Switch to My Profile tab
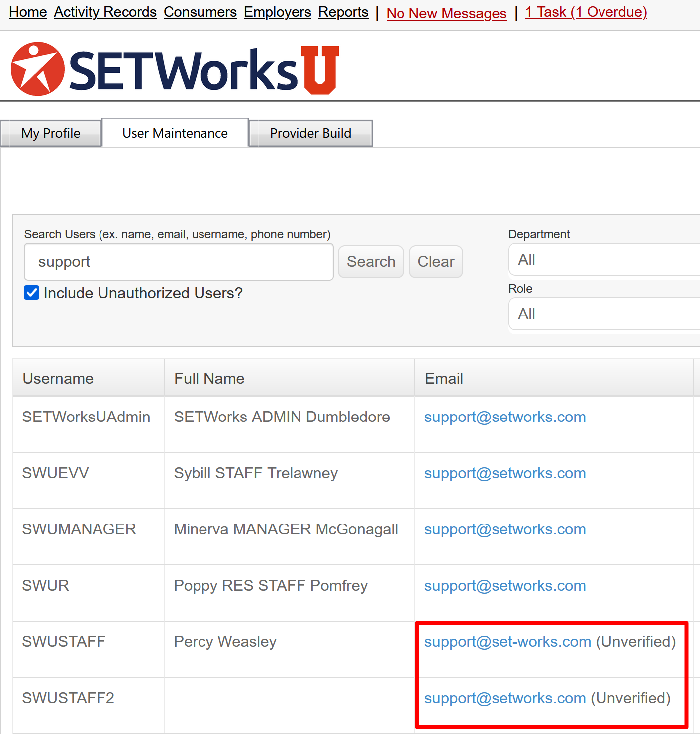Screen dimensions: 700x734 tap(51, 133)
